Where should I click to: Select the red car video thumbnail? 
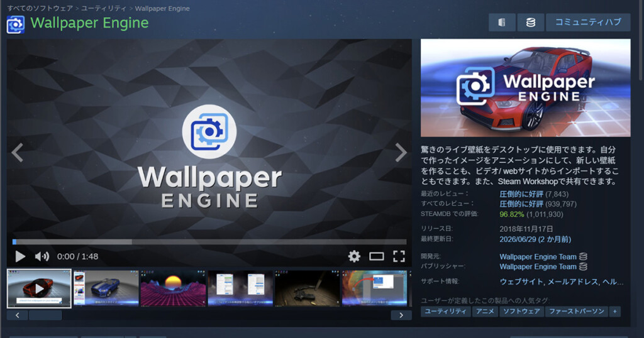(x=39, y=288)
